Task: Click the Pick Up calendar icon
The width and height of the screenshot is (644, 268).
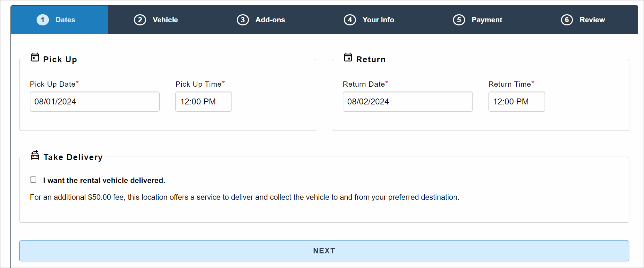Action: pyautogui.click(x=35, y=57)
